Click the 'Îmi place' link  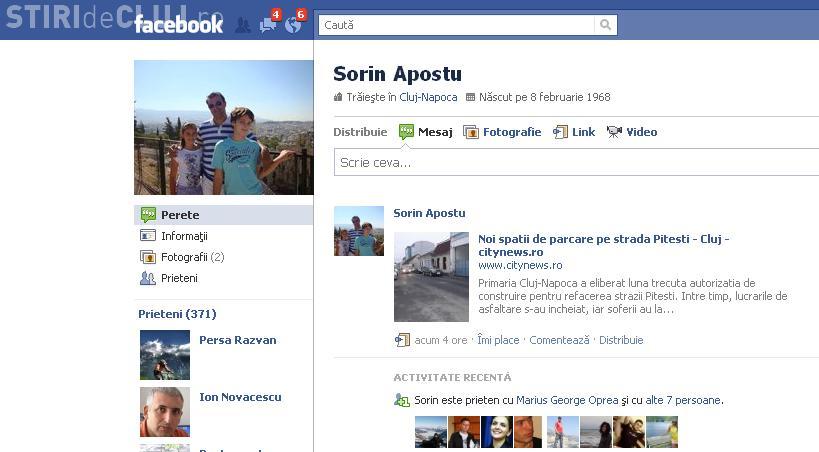[x=498, y=340]
